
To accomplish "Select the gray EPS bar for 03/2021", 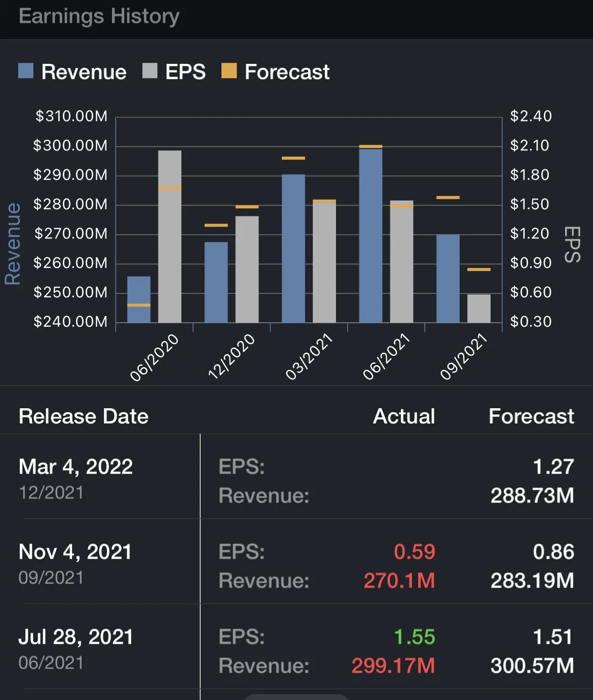I will pyautogui.click(x=324, y=262).
